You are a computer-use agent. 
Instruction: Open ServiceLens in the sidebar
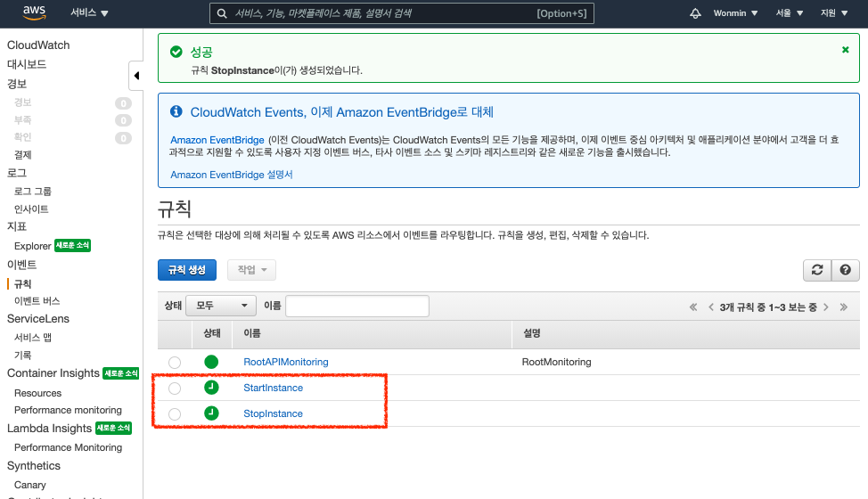(38, 319)
